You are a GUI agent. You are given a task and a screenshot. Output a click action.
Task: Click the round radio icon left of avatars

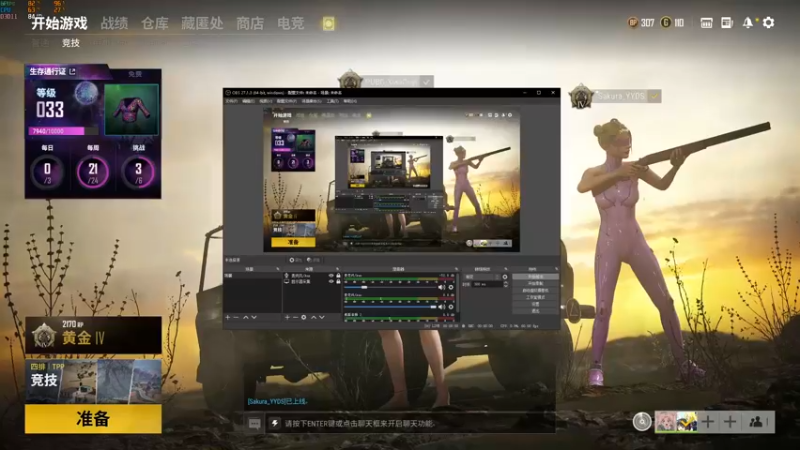[642, 422]
